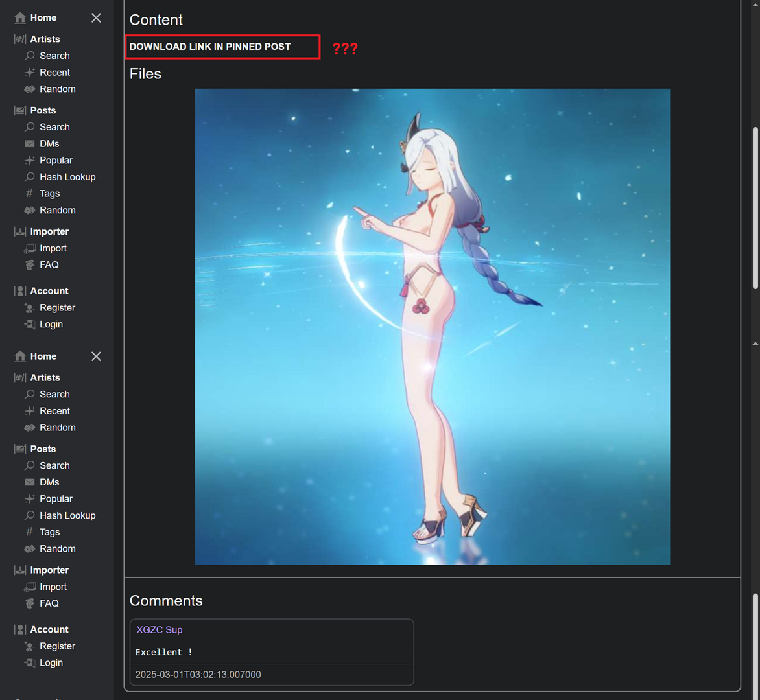The image size is (760, 700).
Task: Click the Importer section icon in upper menu
Action: (20, 231)
